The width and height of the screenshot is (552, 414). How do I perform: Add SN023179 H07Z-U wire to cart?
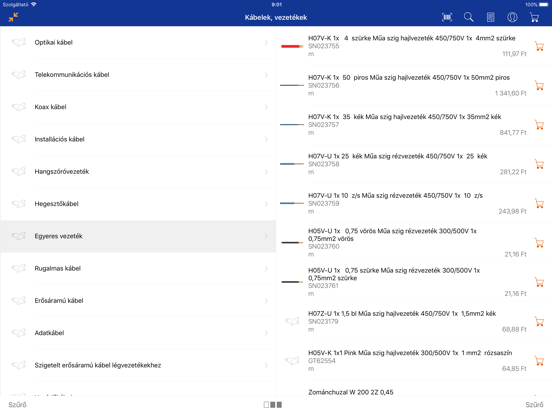tap(539, 321)
